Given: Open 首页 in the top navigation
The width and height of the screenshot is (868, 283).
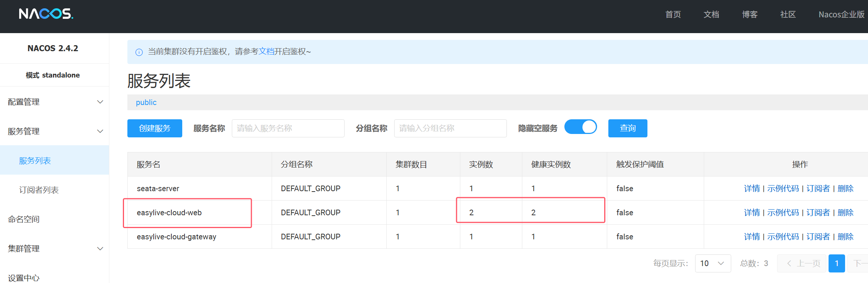Looking at the screenshot, I should [673, 14].
